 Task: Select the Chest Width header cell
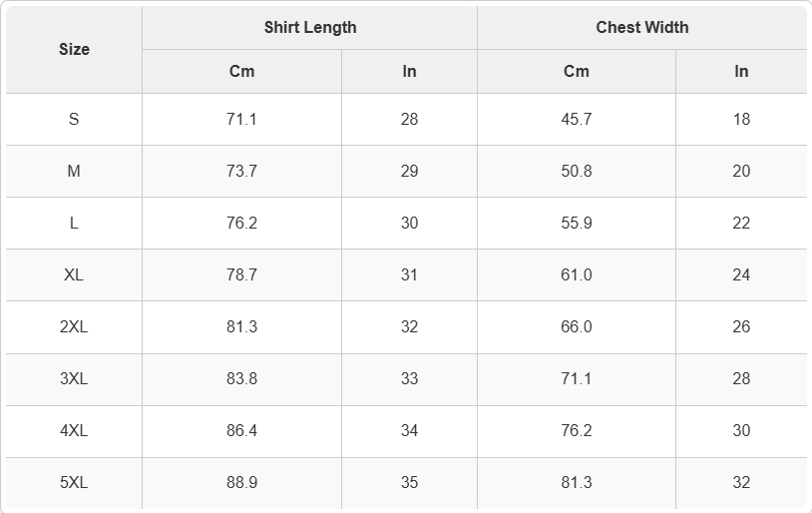tap(642, 28)
